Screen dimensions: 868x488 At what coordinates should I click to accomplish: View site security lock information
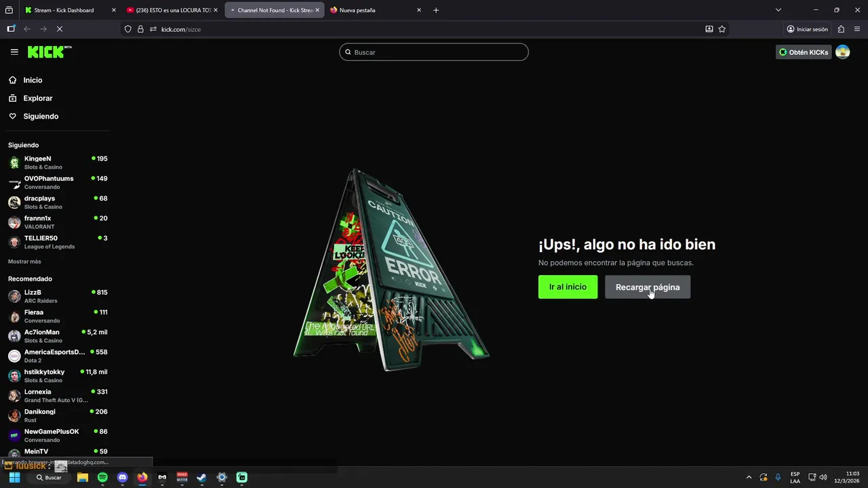pyautogui.click(x=140, y=29)
